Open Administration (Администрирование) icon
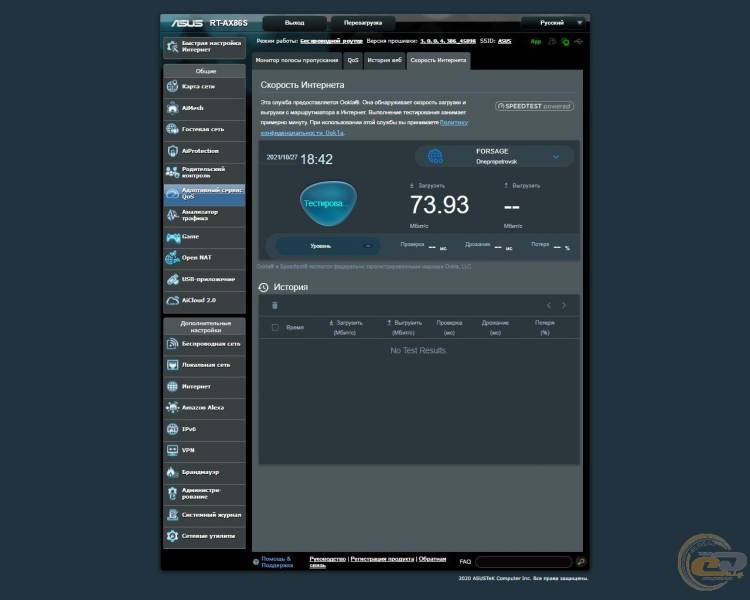 172,493
